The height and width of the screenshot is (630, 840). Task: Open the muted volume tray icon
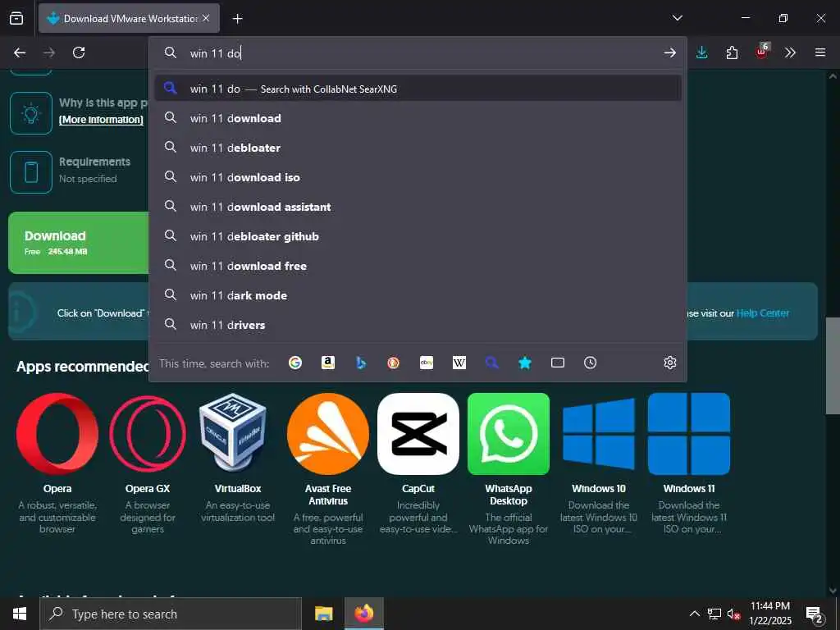tap(733, 614)
